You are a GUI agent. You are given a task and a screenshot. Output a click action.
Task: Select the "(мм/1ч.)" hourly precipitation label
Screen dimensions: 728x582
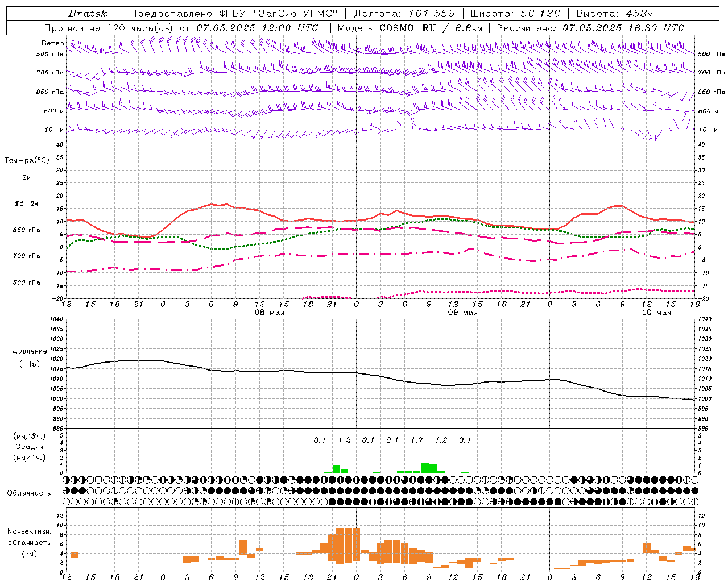(x=30, y=458)
